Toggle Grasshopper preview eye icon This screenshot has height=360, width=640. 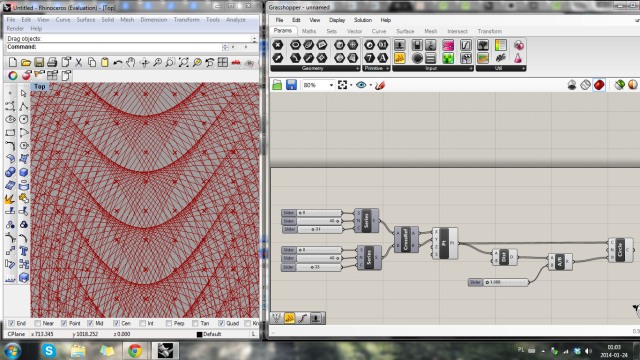click(361, 85)
